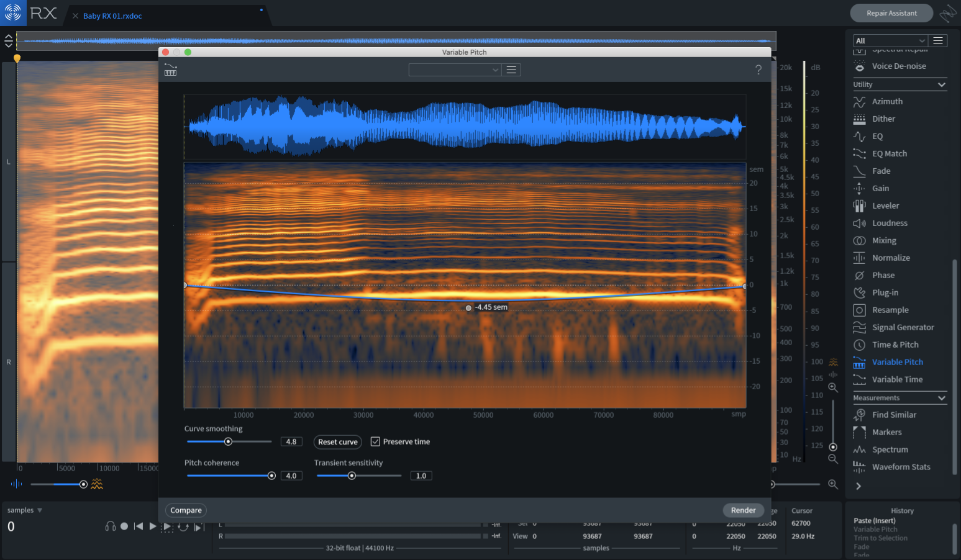The image size is (961, 560).
Task: Click the Reset curve button
Action: pos(338,442)
